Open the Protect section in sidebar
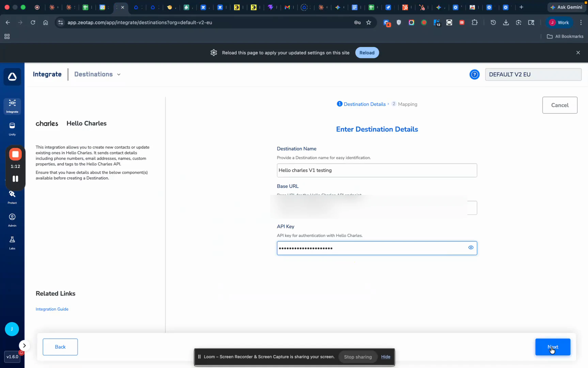 pos(12,197)
